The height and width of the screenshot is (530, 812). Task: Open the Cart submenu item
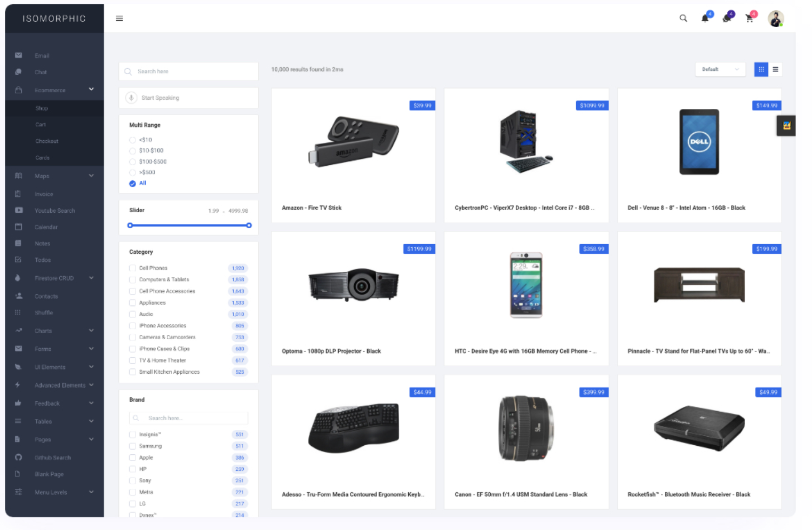(54, 125)
